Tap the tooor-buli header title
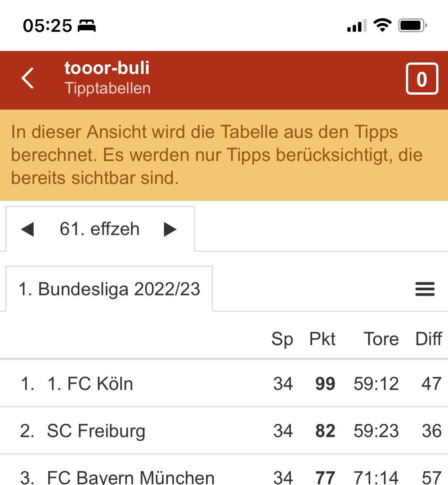Image resolution: width=448 pixels, height=485 pixels. pos(107,68)
